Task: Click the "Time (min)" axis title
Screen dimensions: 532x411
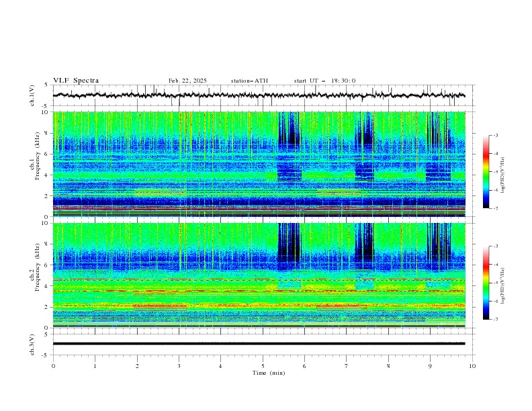Action: pos(269,373)
